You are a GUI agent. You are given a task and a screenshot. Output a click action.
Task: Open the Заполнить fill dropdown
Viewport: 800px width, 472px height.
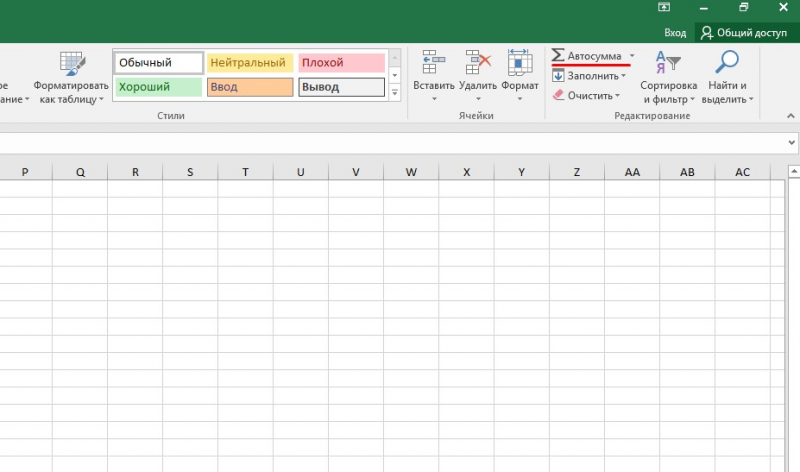coord(623,76)
